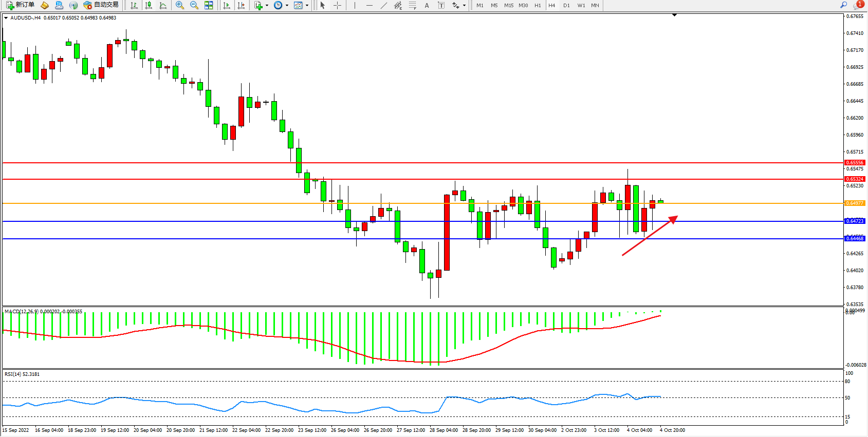Open the chart templates dropdown arrow

click(x=307, y=6)
